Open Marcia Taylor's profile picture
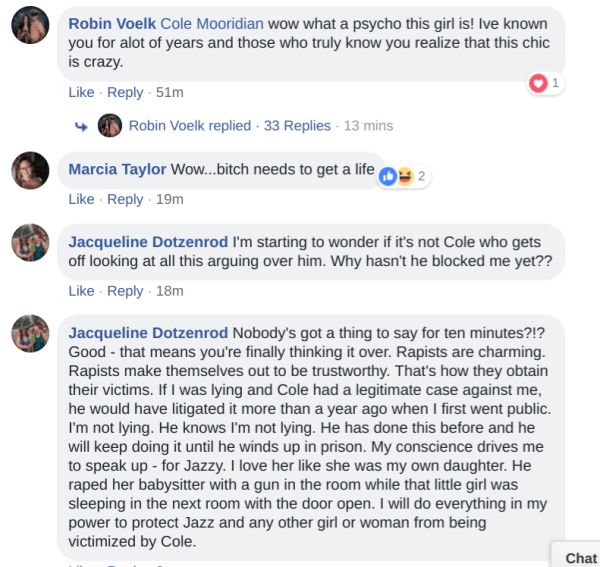This screenshot has height=567, width=600. pos(31,170)
